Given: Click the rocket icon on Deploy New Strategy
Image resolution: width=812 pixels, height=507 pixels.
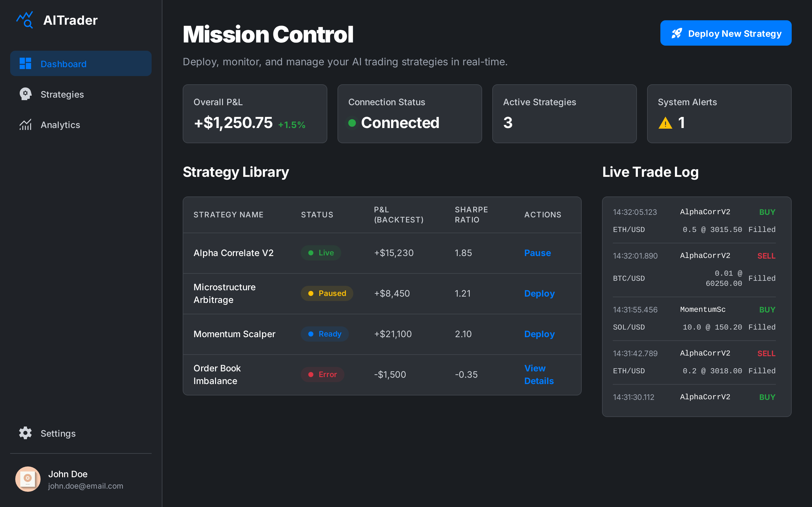Looking at the screenshot, I should tap(677, 33).
